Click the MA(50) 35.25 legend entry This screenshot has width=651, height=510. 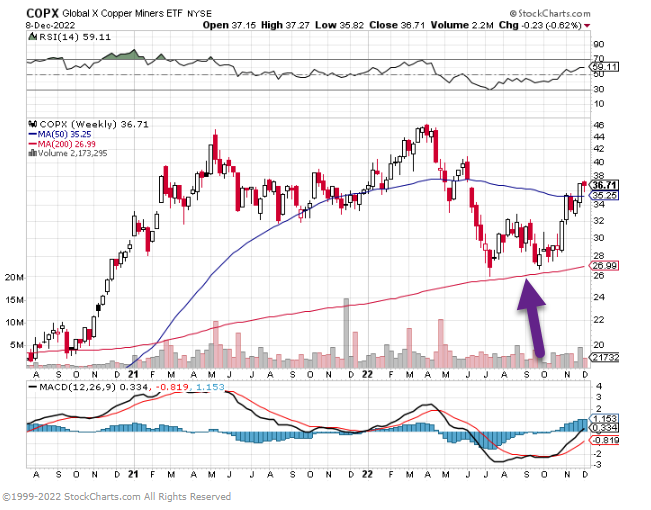coord(64,134)
